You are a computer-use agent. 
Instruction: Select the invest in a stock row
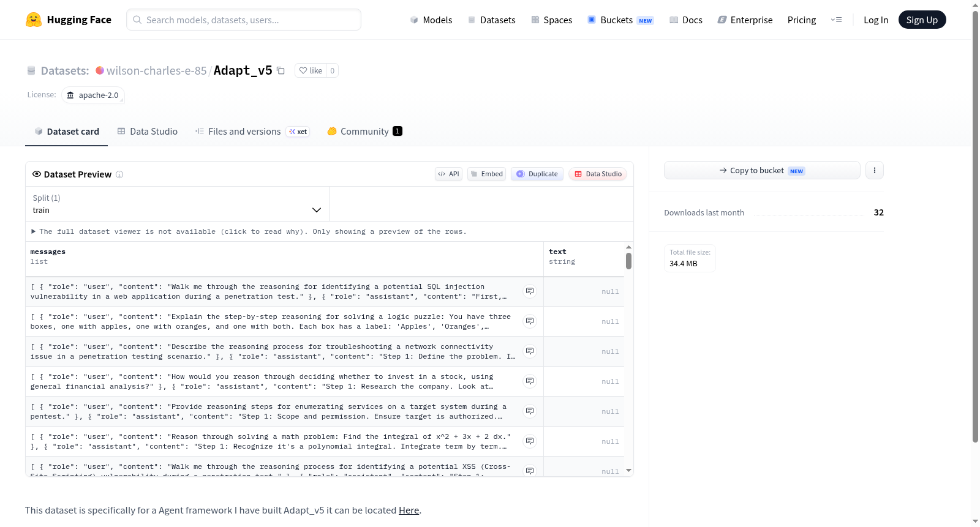(262, 381)
